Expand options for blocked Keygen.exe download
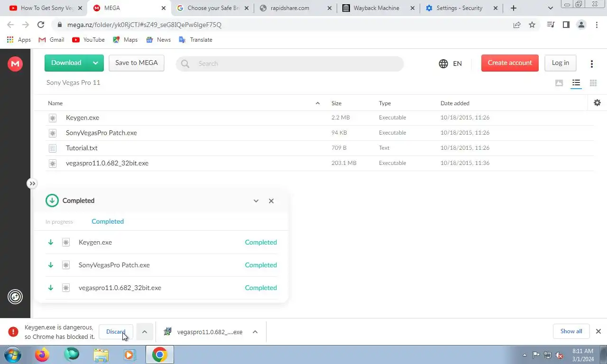 pos(145,332)
